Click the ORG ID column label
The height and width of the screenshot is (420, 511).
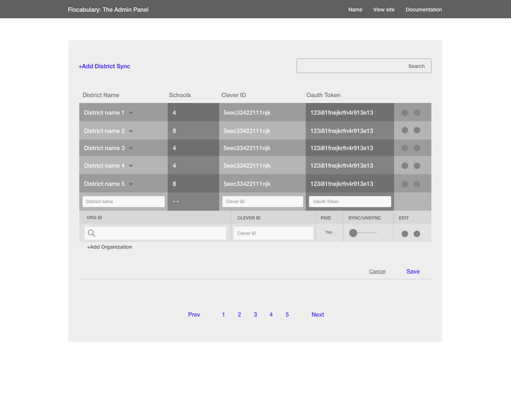tap(94, 218)
